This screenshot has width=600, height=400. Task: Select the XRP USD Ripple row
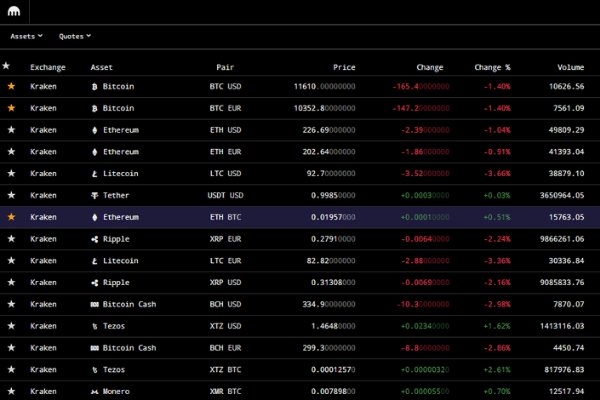tap(300, 282)
